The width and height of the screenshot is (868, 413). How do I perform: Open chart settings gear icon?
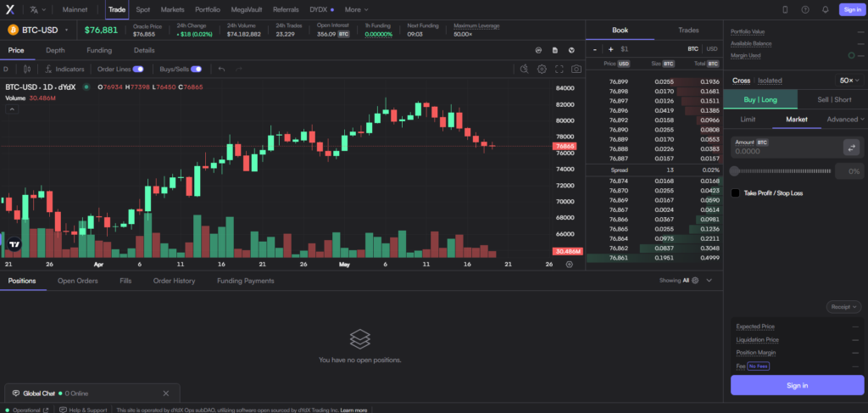[542, 70]
